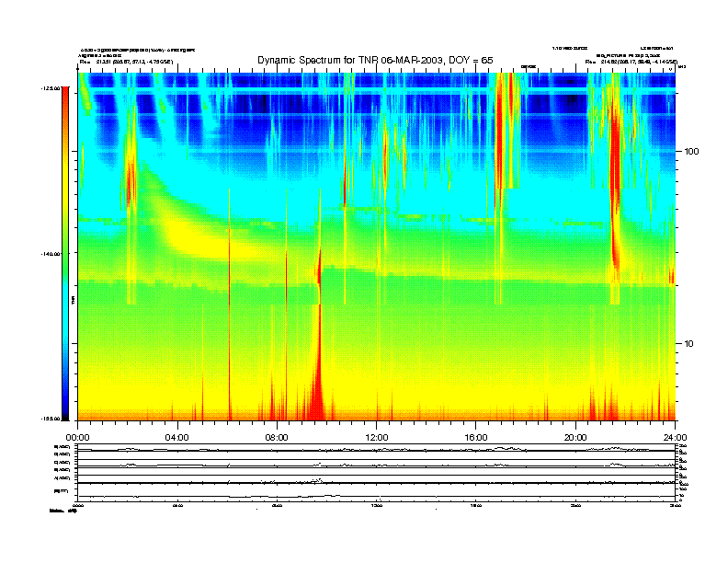Click the plot title "Dynamic Spectrum for TNR 06-MAR-2003, DOY = 65"
Viewport: 728px width, 563px height.
click(375, 60)
